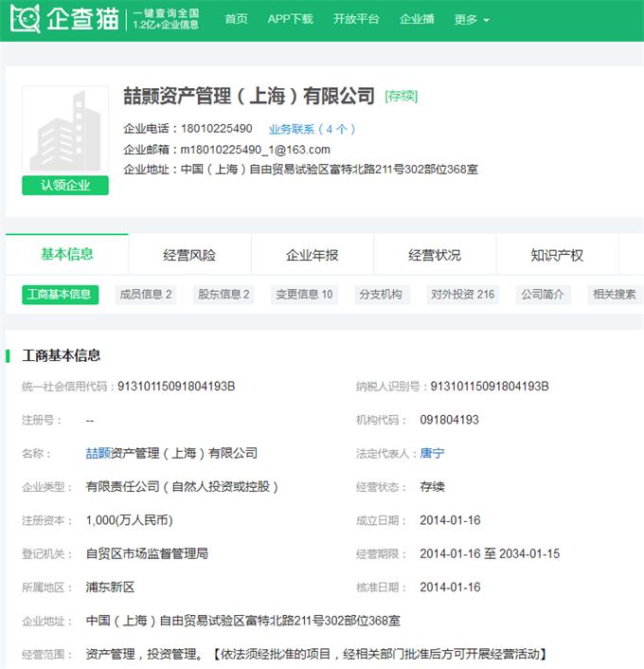Click the 经营范围 value 资产管理，投资管理
The width and height of the screenshot is (644, 669).
pyautogui.click(x=316, y=654)
